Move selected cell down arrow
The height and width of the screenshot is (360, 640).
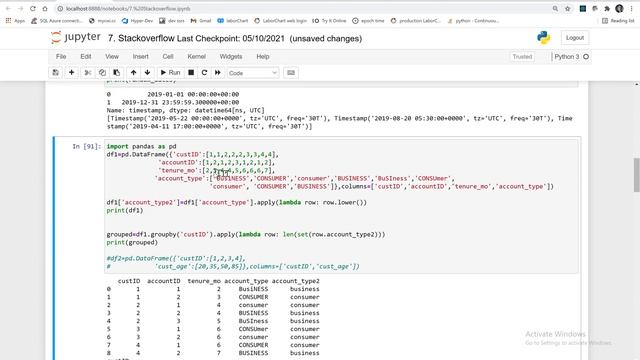click(147, 73)
